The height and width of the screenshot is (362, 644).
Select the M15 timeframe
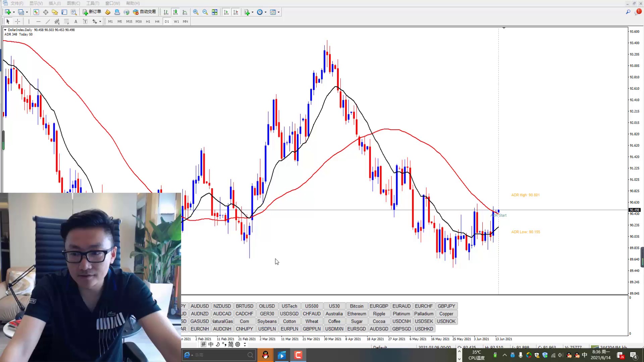tap(129, 21)
